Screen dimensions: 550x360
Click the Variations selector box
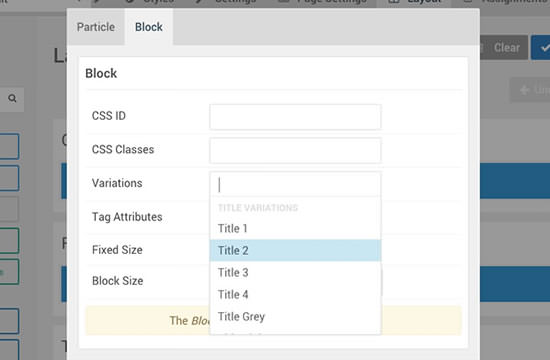coord(295,184)
